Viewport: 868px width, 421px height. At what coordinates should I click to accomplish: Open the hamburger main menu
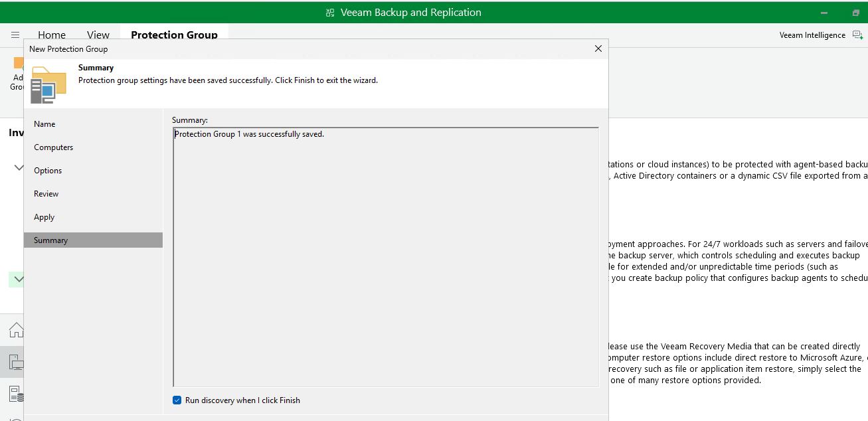coord(15,35)
